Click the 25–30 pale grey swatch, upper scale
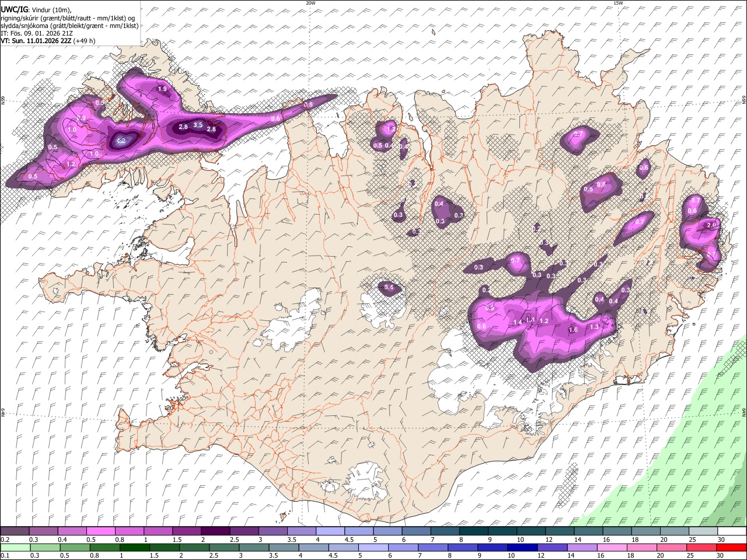 point(704,531)
